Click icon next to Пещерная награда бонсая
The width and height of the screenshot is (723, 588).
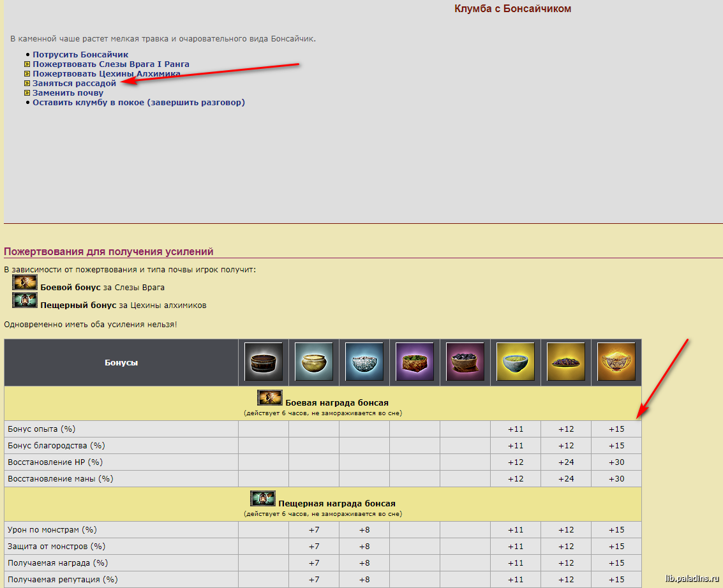tap(262, 499)
